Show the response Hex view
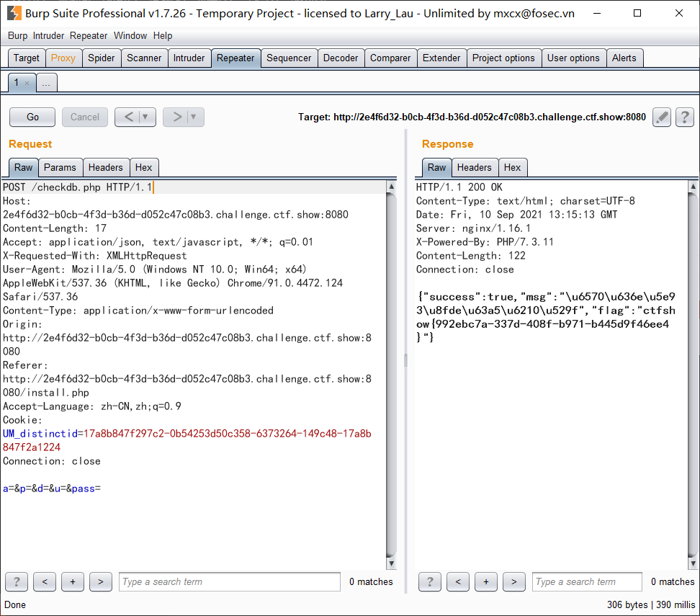The height and width of the screenshot is (616, 700). click(513, 168)
